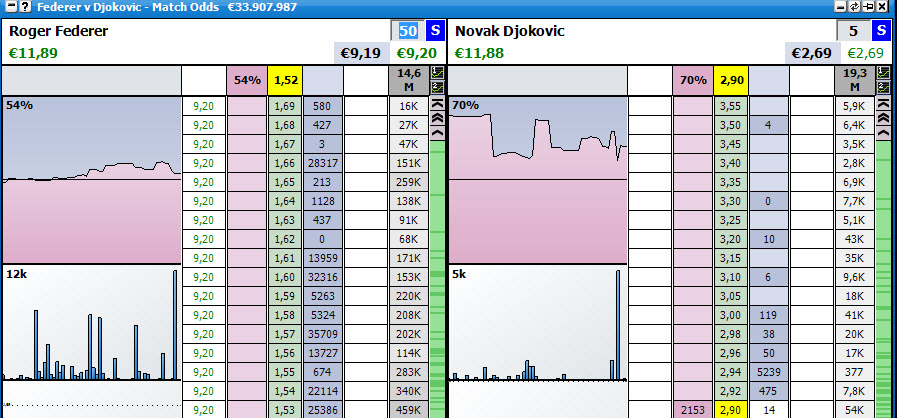The height and width of the screenshot is (418, 897).
Task: Open chart 2 icon on Djokovic ladder
Action: tap(883, 87)
